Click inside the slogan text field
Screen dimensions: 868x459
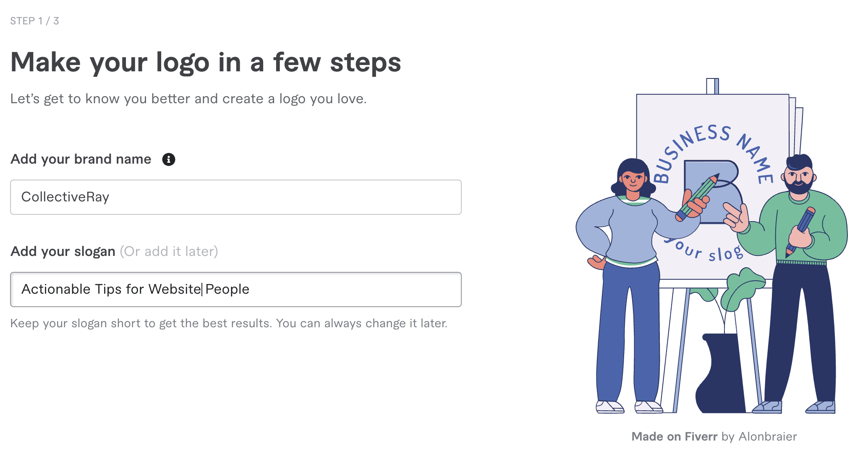tap(236, 289)
